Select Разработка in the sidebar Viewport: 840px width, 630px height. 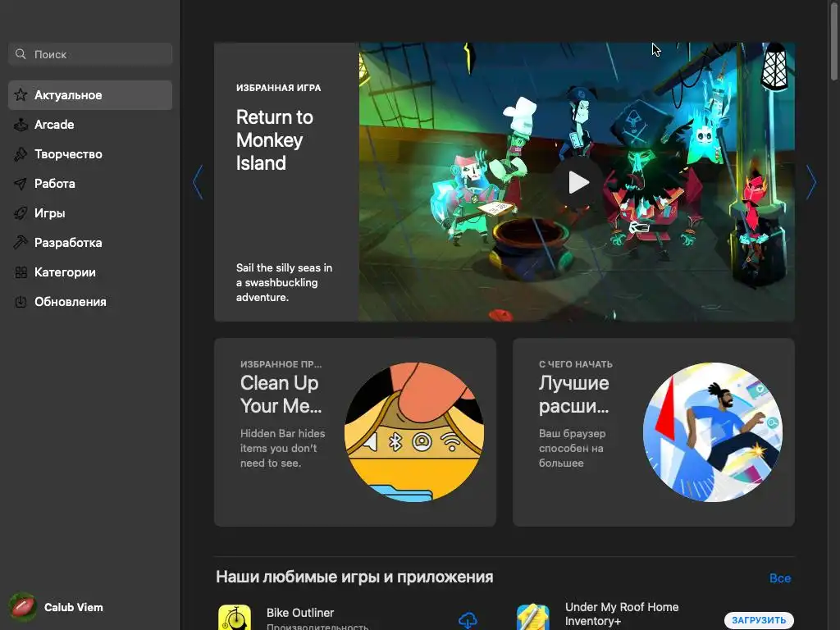click(90, 243)
